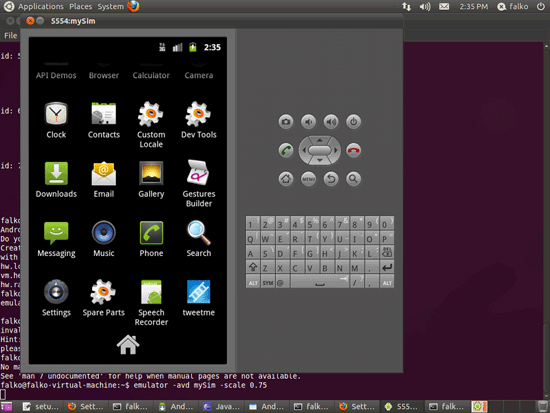The image size is (550, 413).
Task: Click the red end call button
Action: (x=353, y=150)
